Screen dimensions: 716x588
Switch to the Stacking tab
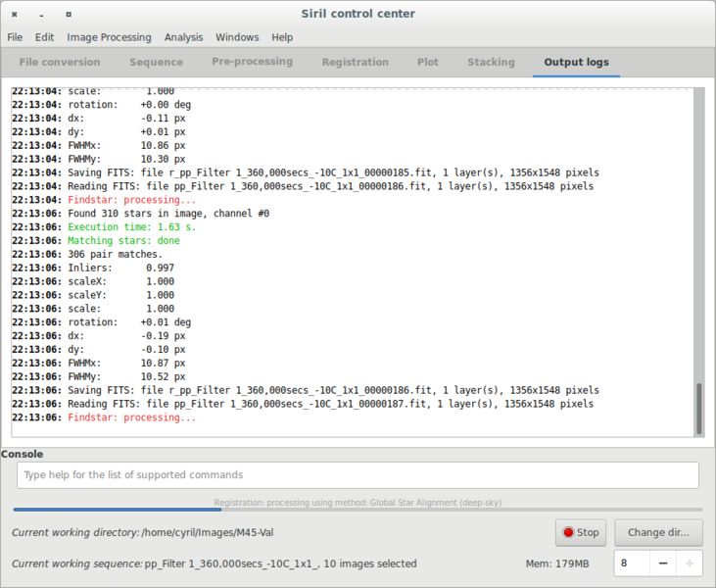pyautogui.click(x=491, y=62)
